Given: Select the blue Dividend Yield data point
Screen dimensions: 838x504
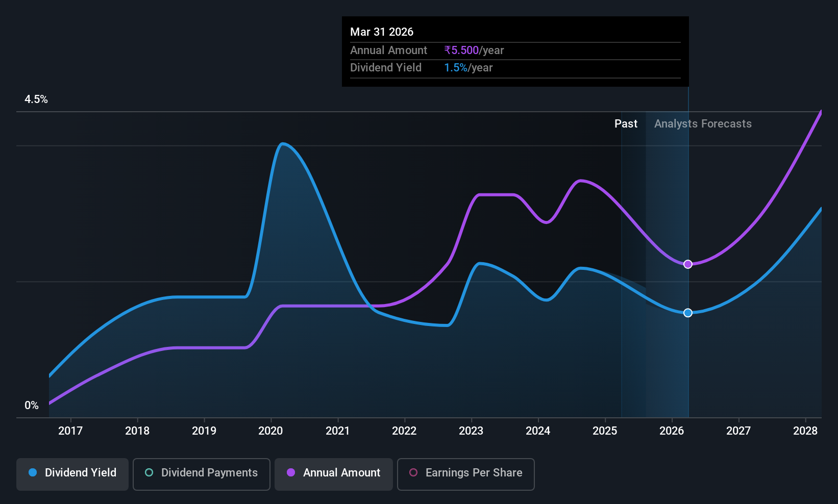Looking at the screenshot, I should tap(688, 313).
